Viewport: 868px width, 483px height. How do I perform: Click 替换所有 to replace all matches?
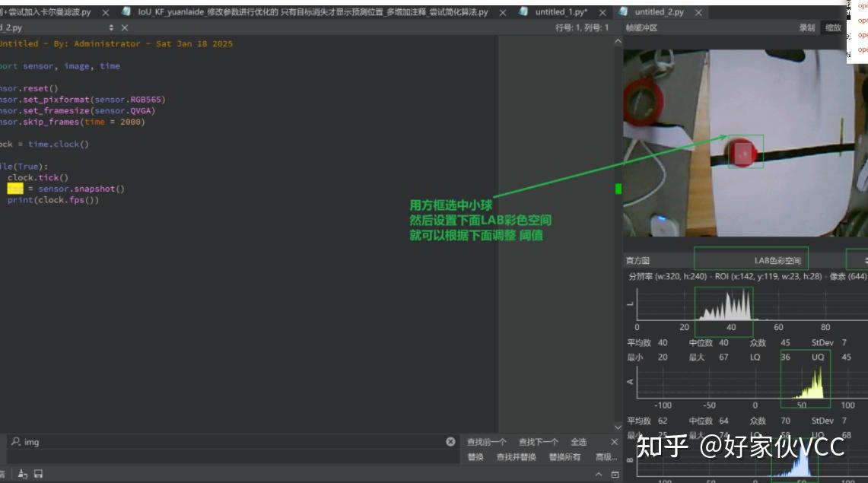point(566,457)
